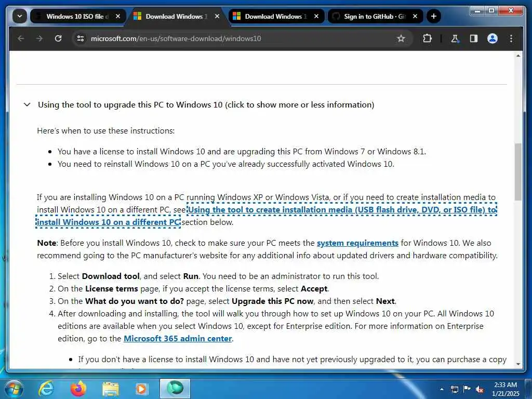532x399 pixels.
Task: Open the Microsoft 365 admin center link
Action: [178, 338]
